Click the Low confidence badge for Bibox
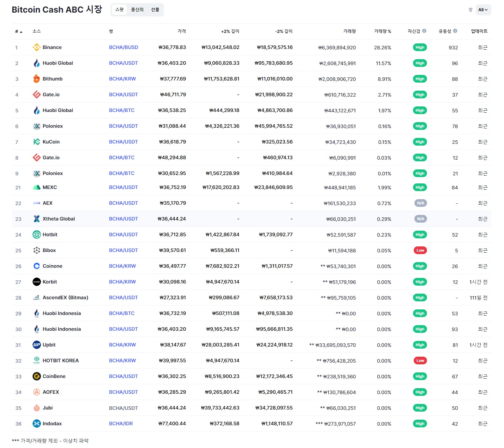504x448 pixels. [x=420, y=250]
